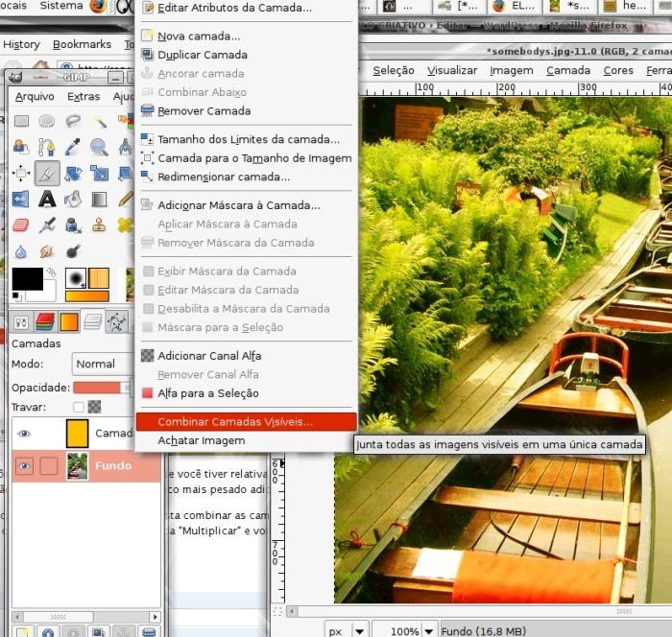The width and height of the screenshot is (672, 637).
Task: Reset colors to default black and white
Action: click(x=17, y=296)
